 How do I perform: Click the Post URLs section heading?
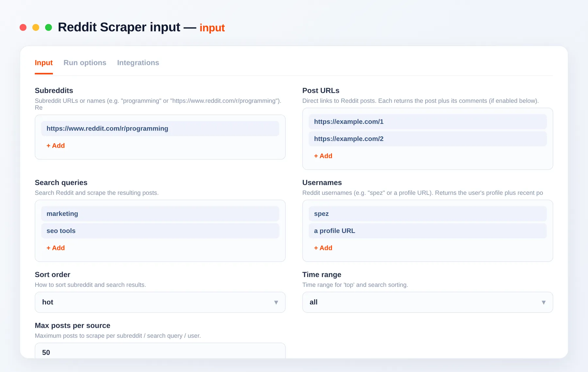pyautogui.click(x=321, y=91)
